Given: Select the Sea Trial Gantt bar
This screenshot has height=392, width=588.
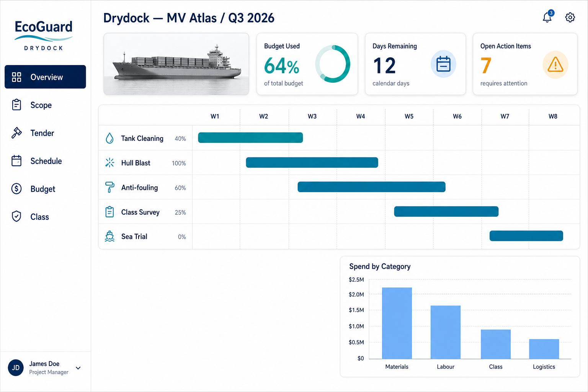Looking at the screenshot, I should [526, 236].
